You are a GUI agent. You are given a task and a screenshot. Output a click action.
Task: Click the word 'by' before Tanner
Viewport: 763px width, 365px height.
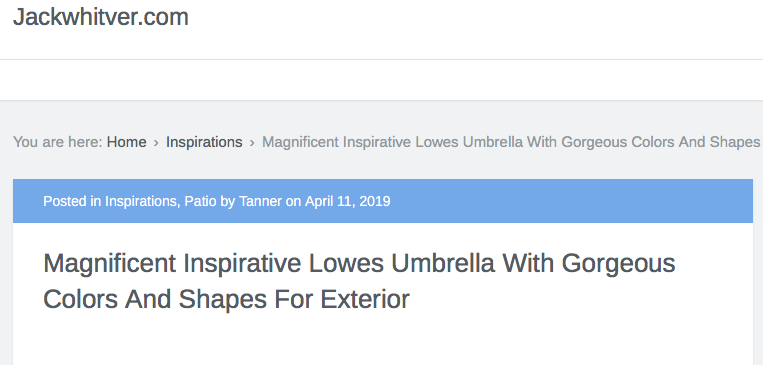227,201
